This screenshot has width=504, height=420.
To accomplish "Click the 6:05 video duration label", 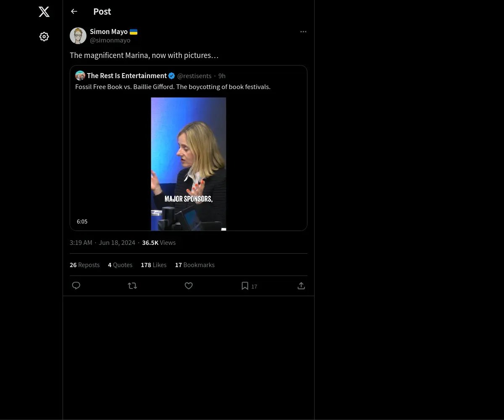I will click(82, 221).
